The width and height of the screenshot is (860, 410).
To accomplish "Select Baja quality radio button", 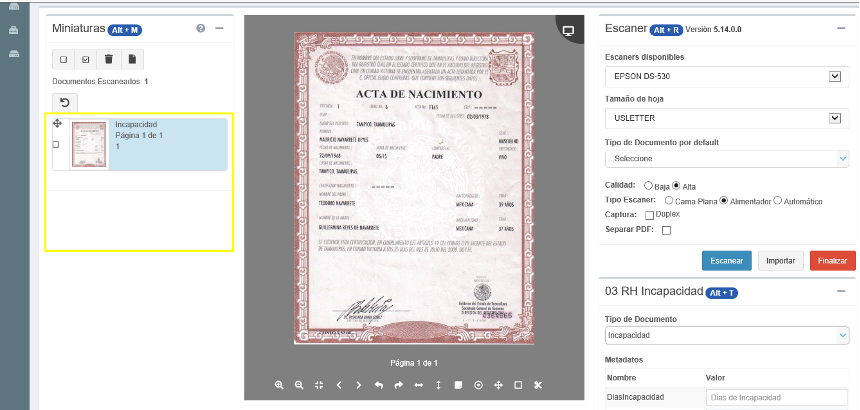I will click(649, 185).
